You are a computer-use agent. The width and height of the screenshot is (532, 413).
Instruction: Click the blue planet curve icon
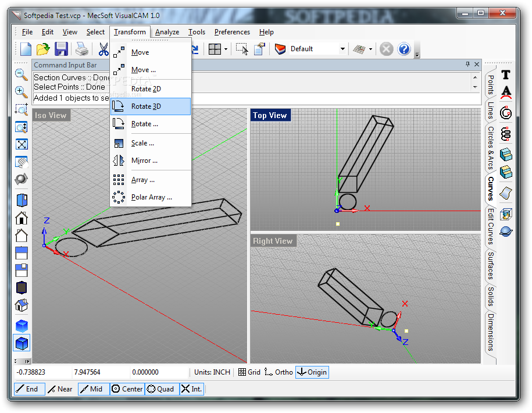coord(506,232)
